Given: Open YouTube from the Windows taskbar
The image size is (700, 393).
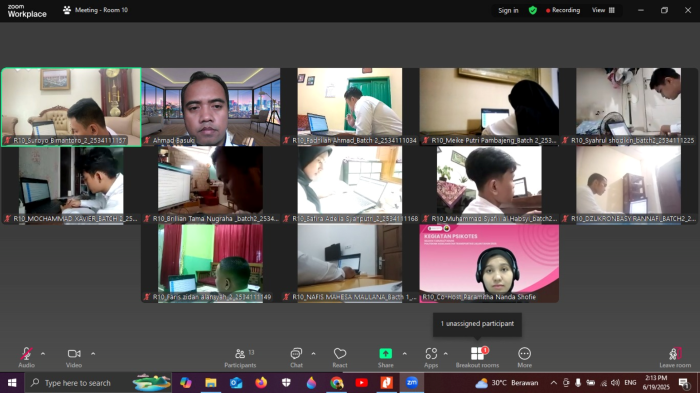Looking at the screenshot, I should (362, 383).
